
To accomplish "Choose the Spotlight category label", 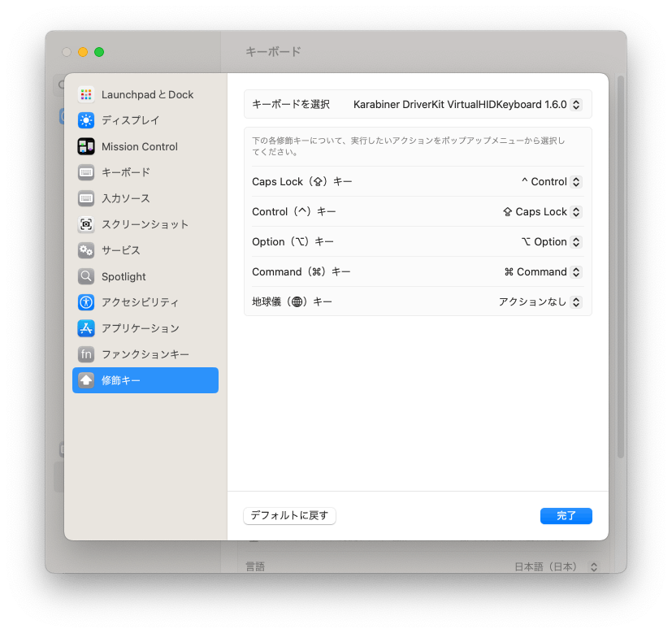I will pos(124,277).
